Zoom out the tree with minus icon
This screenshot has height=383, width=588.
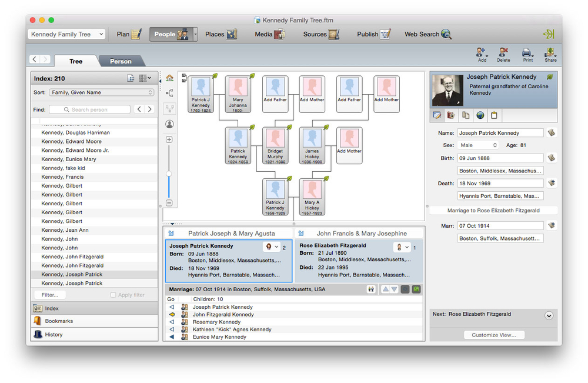[169, 203]
